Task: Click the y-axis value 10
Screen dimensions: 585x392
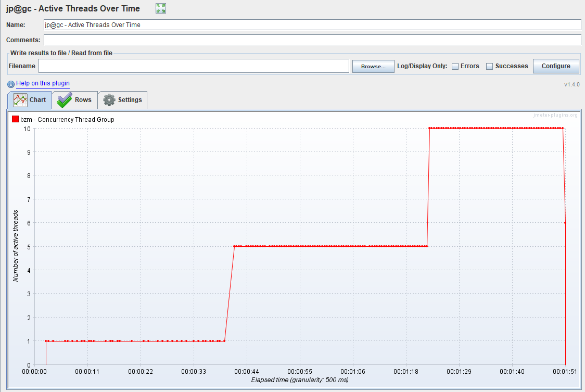Action: 27,129
